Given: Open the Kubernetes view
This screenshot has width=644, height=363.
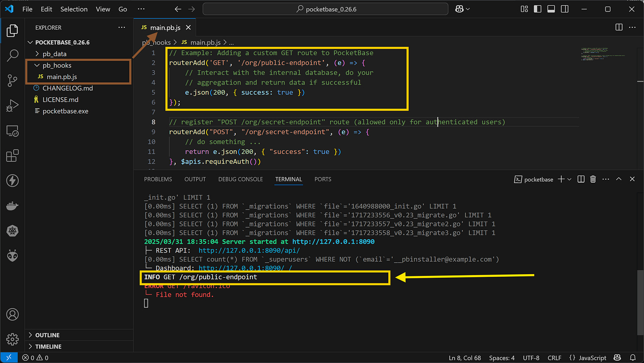Looking at the screenshot, I should (12, 231).
